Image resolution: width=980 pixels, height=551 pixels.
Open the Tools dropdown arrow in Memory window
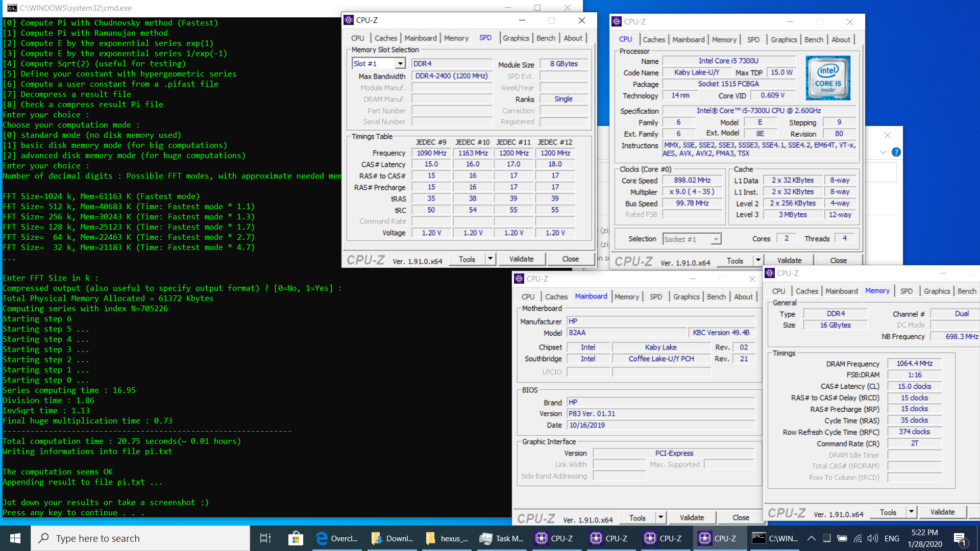tap(911, 512)
